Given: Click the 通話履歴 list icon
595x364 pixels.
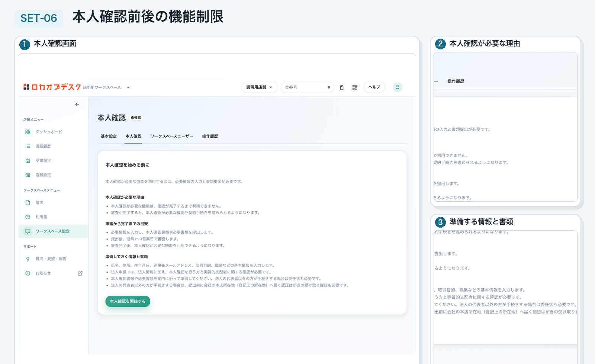Looking at the screenshot, I should [x=28, y=146].
